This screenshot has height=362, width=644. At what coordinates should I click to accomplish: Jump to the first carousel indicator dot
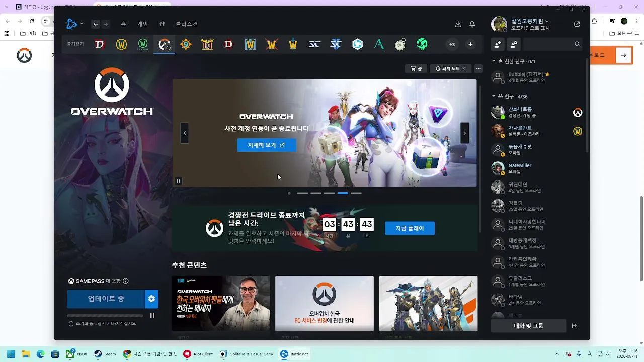point(289,193)
